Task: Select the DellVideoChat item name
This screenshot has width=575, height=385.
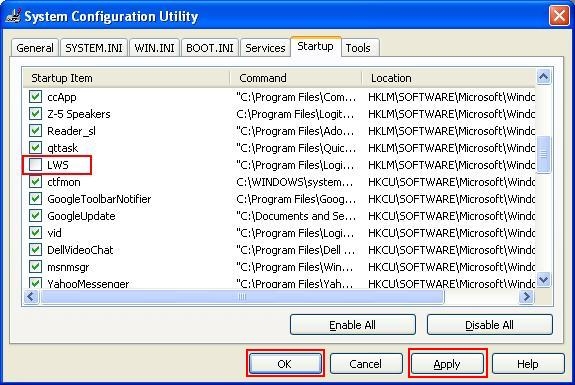Action: 80,250
